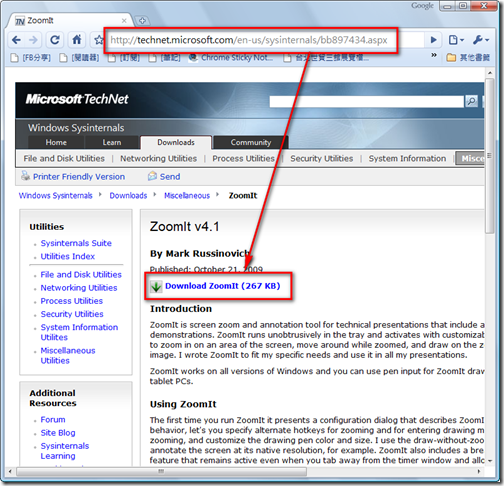
Task: Open Networking Utilities in the submenu bar
Action: [x=158, y=159]
